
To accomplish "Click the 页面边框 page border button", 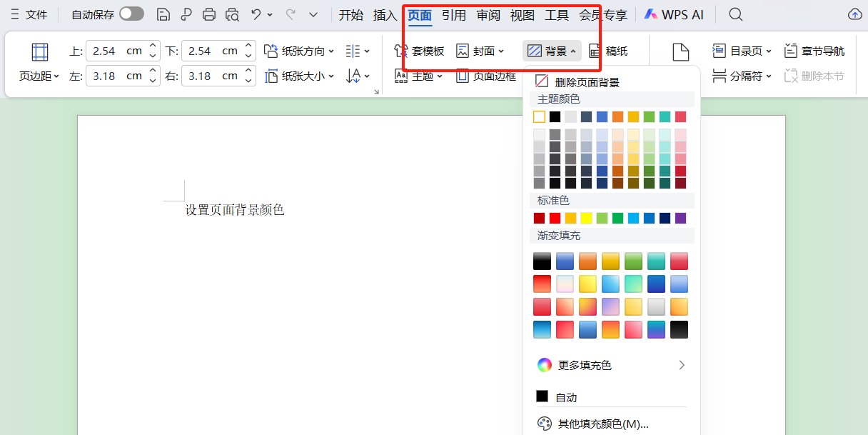I will [486, 76].
